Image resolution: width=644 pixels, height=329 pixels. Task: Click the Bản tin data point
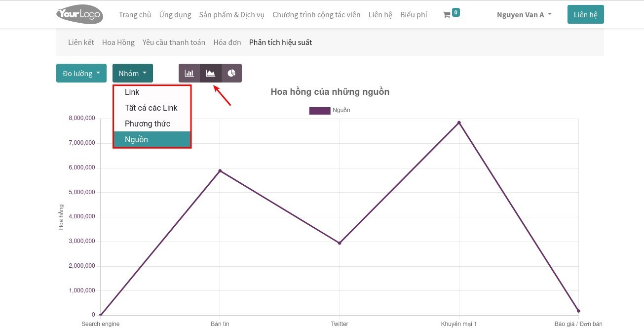(220, 171)
